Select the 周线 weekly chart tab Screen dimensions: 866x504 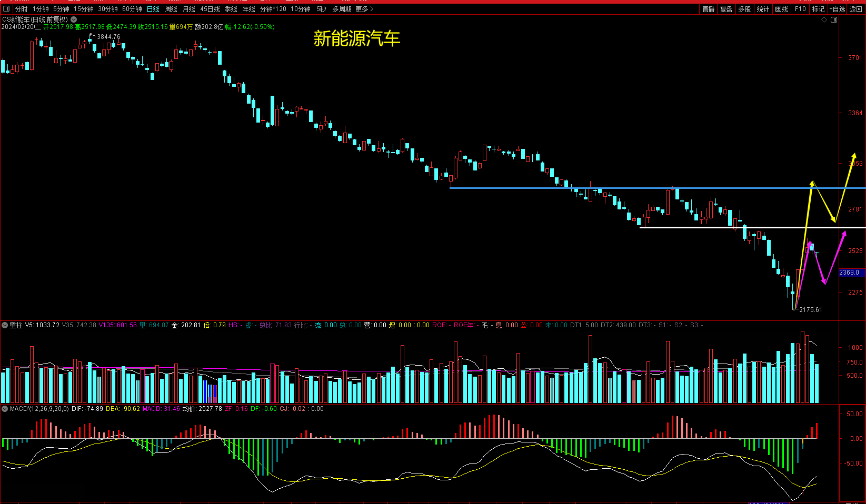pos(171,9)
